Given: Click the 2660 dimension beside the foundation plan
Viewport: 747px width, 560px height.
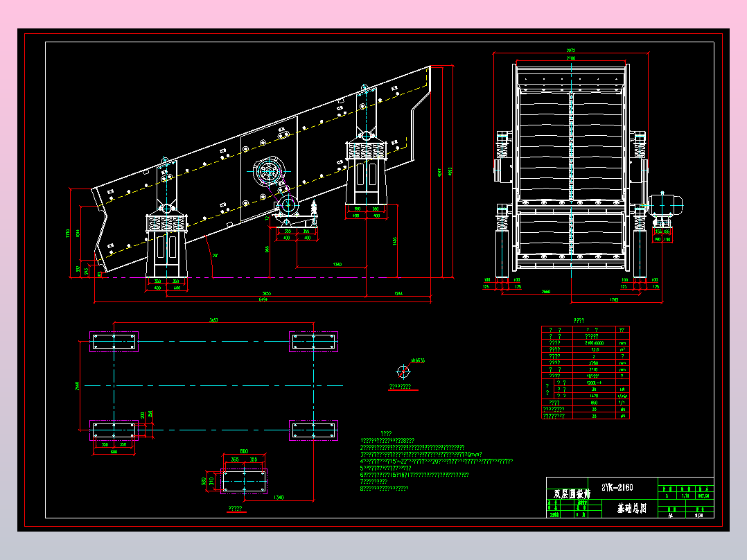Looking at the screenshot, I should coord(77,385).
